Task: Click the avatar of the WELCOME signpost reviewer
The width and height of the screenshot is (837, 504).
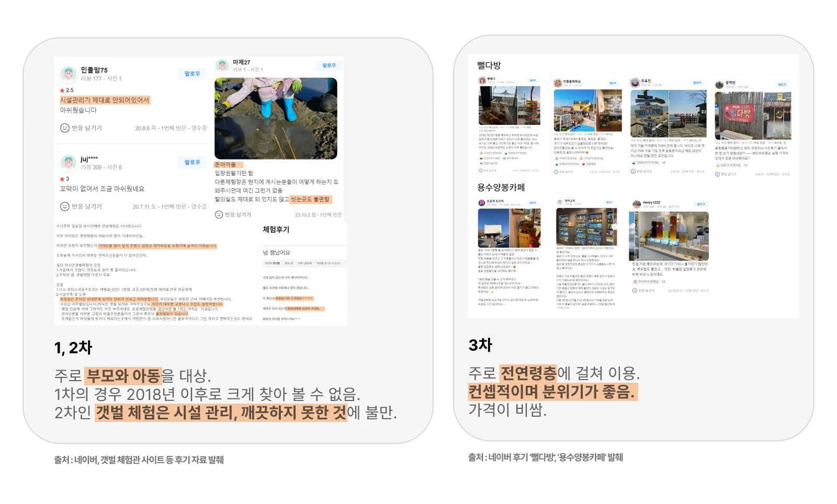Action: (635, 83)
